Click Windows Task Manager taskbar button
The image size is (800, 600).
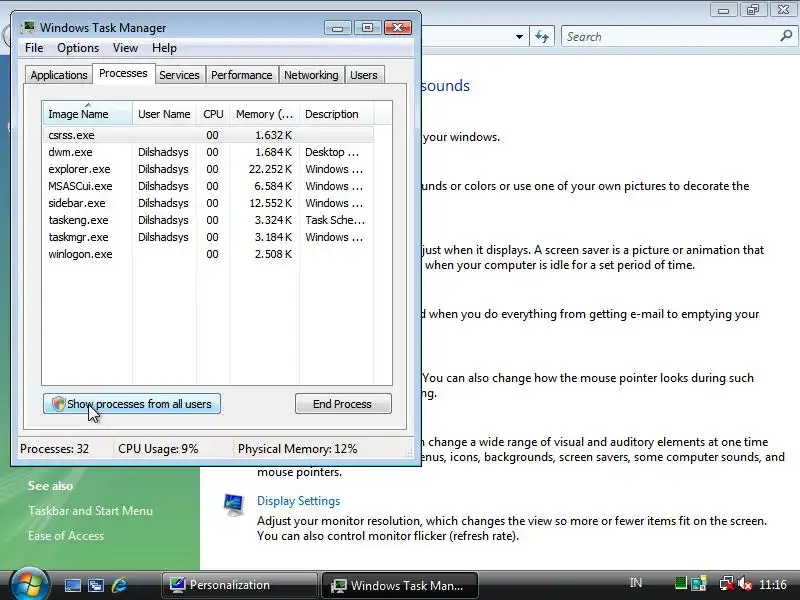pos(399,585)
